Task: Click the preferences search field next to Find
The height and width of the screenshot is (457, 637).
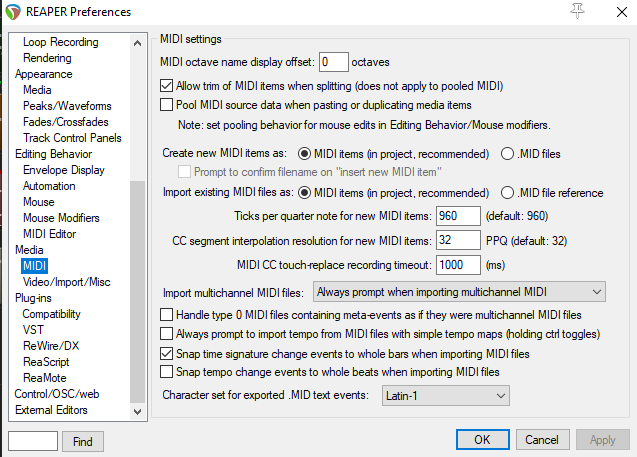Action: click(33, 441)
